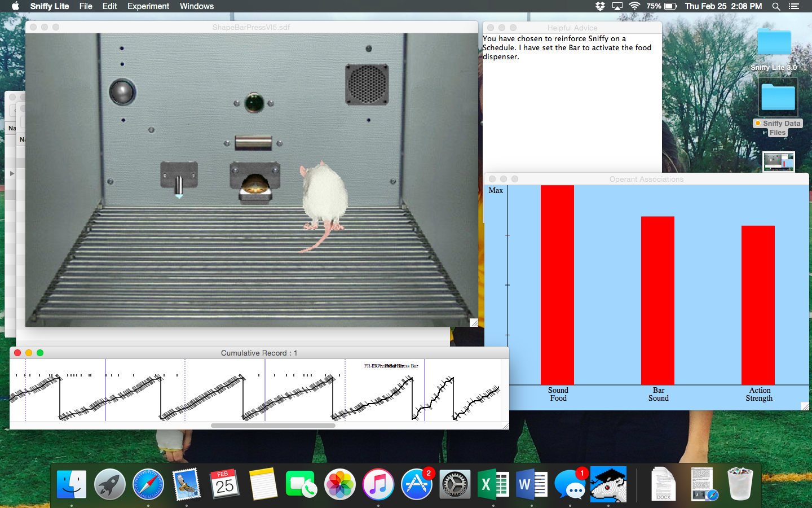Open Spotlight search from the menu bar

776,6
